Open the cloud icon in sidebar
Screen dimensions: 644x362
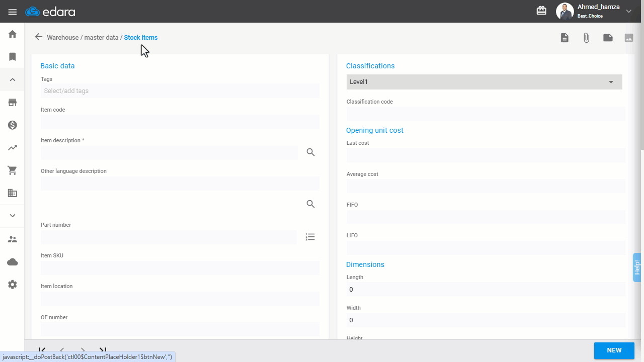pos(13,262)
